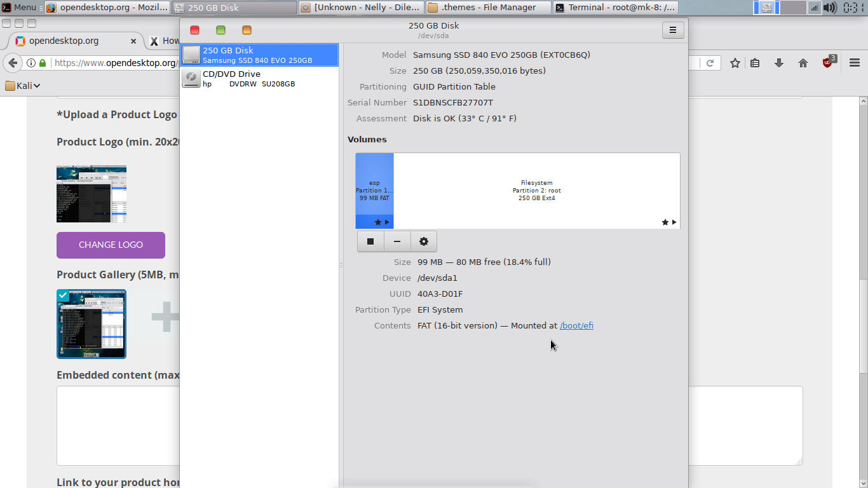Viewport: 868px width, 488px height.
Task: Open the product logo thumbnail in Firefox
Action: pos(92,194)
